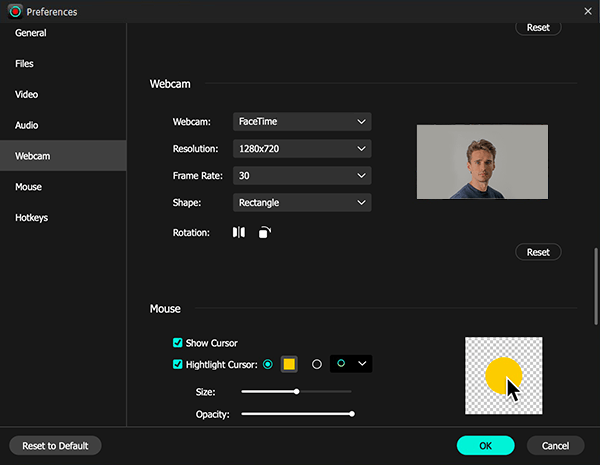Open the Webcam device dropdown
Screen dimensions: 600x465
(x=302, y=122)
